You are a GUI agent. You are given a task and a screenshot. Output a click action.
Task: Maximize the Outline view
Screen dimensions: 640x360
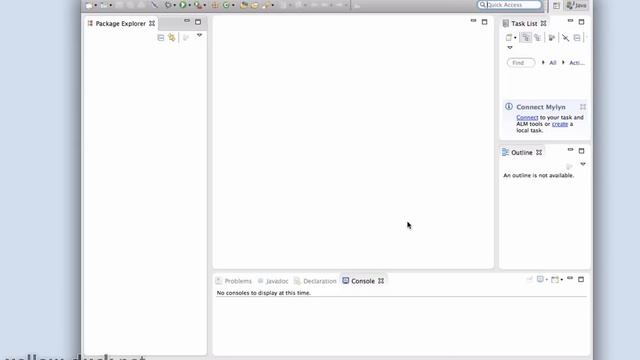tap(582, 151)
